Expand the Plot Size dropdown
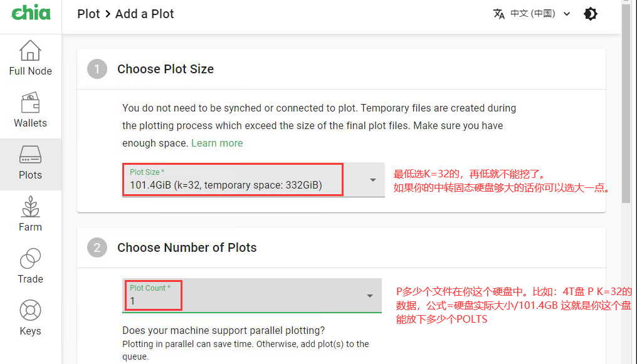Screen dimensions: 637x364 tap(372, 180)
